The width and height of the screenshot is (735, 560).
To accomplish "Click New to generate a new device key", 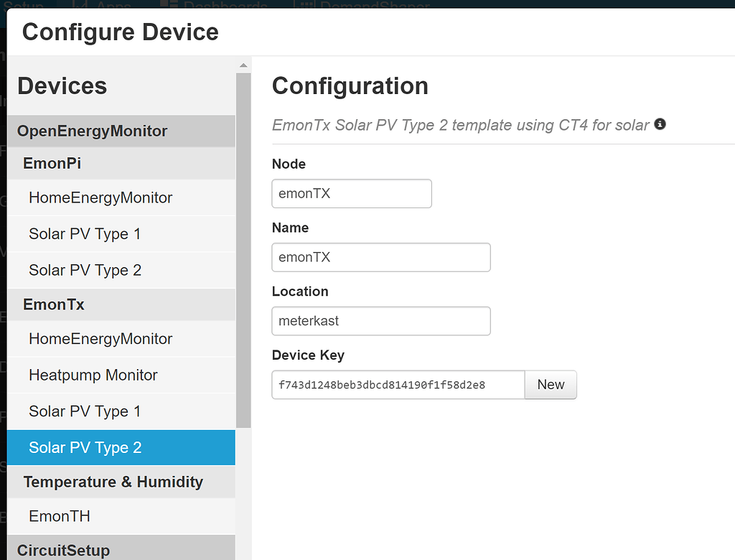I will click(x=551, y=385).
